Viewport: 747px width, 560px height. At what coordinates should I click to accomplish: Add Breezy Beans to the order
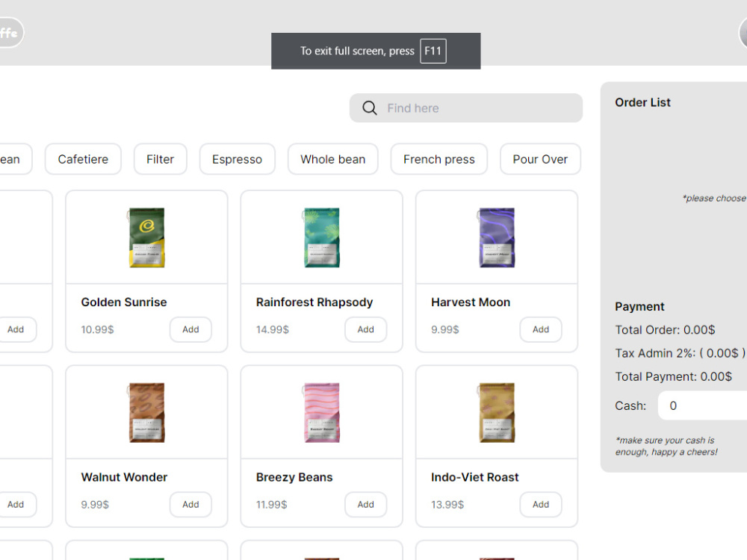pos(366,504)
